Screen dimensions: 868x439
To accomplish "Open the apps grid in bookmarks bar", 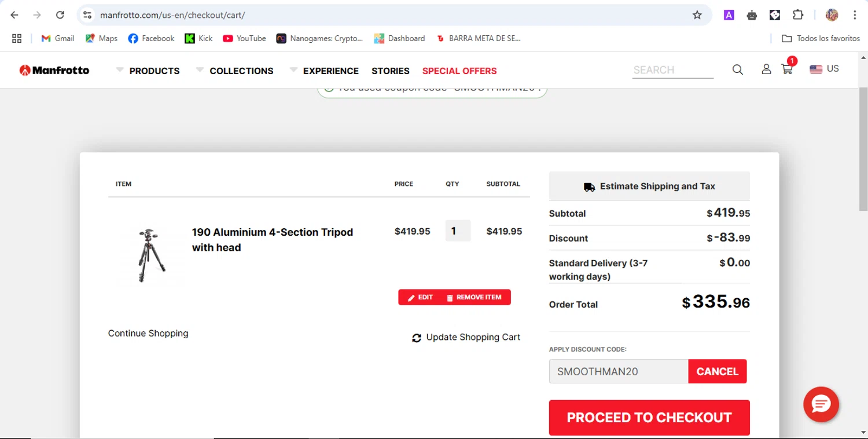I will point(17,38).
